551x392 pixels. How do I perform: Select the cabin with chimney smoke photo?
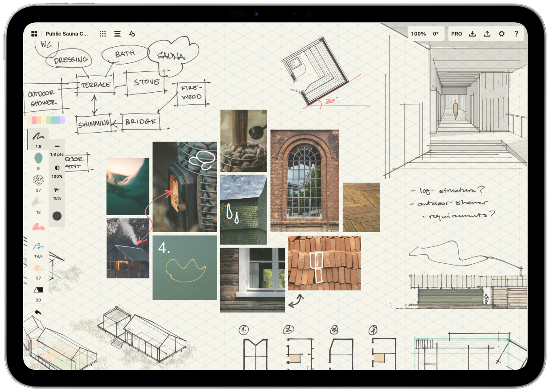click(128, 248)
